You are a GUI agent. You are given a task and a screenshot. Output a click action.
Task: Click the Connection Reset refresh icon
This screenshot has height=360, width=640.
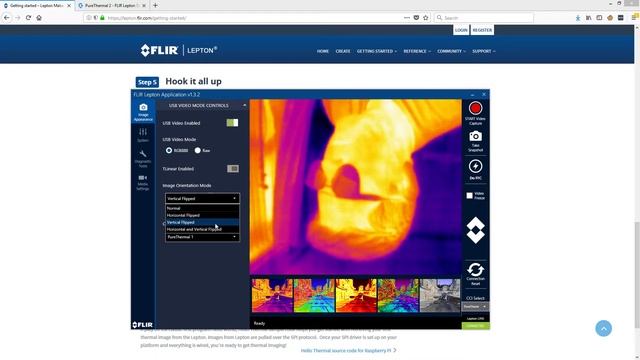pyautogui.click(x=475, y=269)
